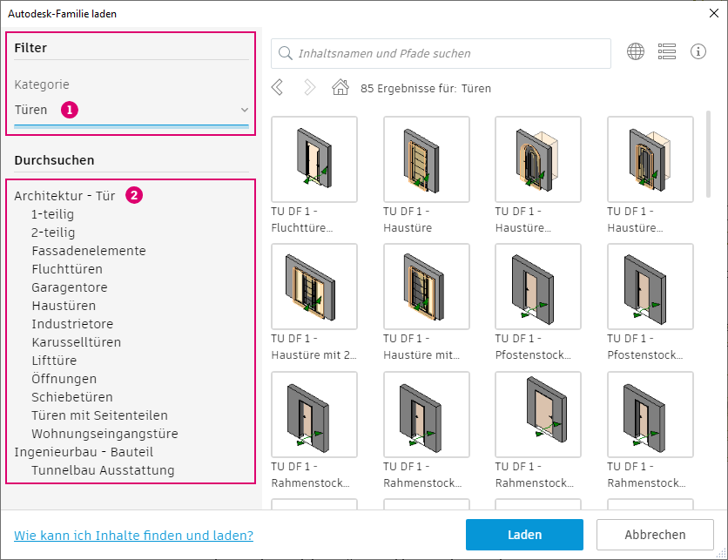The width and height of the screenshot is (728, 560).
Task: Select the 2-teilig category
Action: pyautogui.click(x=53, y=233)
